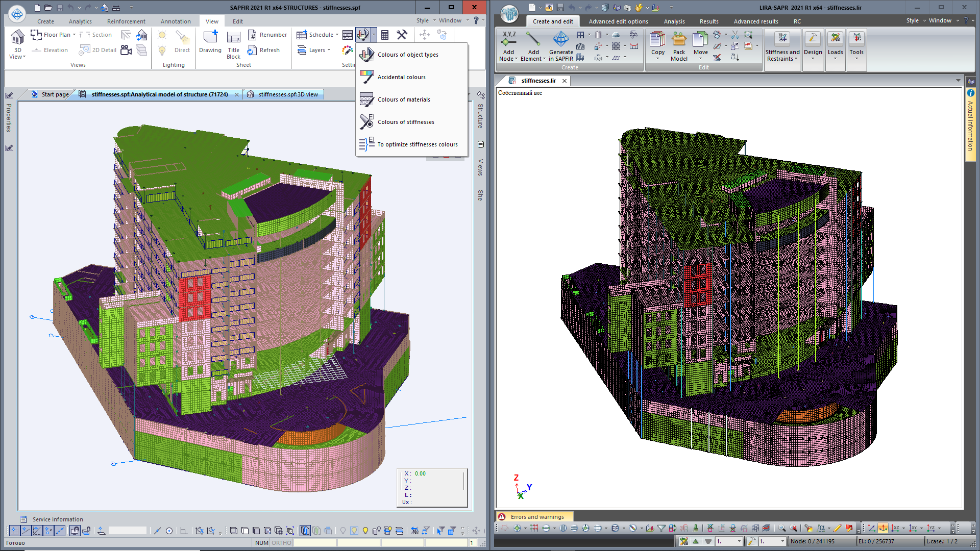Image resolution: width=980 pixels, height=551 pixels.
Task: Select Colours of stiffnesses menu entry
Action: 406,122
